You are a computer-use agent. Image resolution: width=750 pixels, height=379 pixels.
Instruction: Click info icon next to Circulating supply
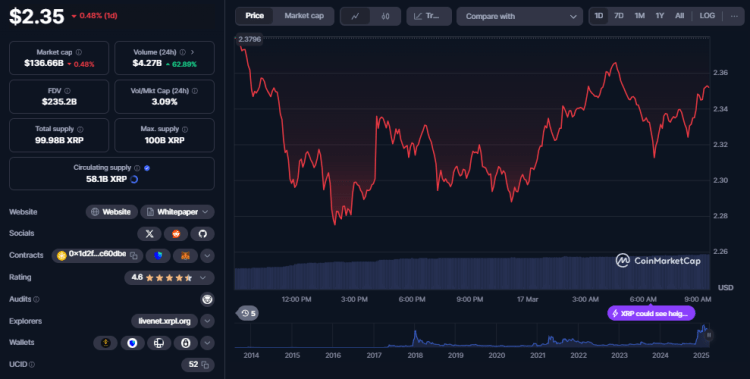pos(137,168)
